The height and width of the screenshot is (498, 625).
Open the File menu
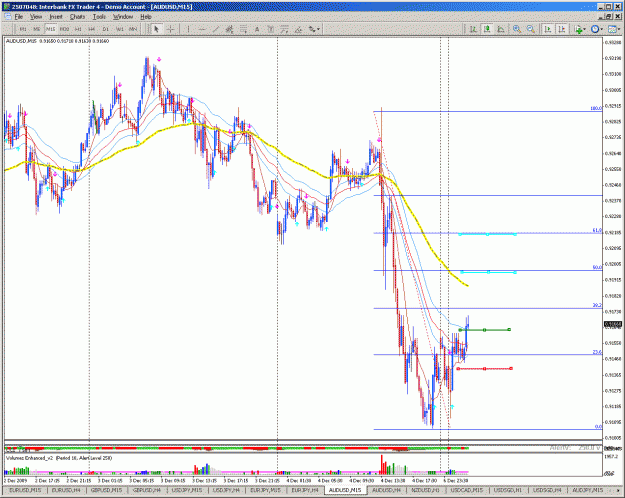(x=19, y=17)
